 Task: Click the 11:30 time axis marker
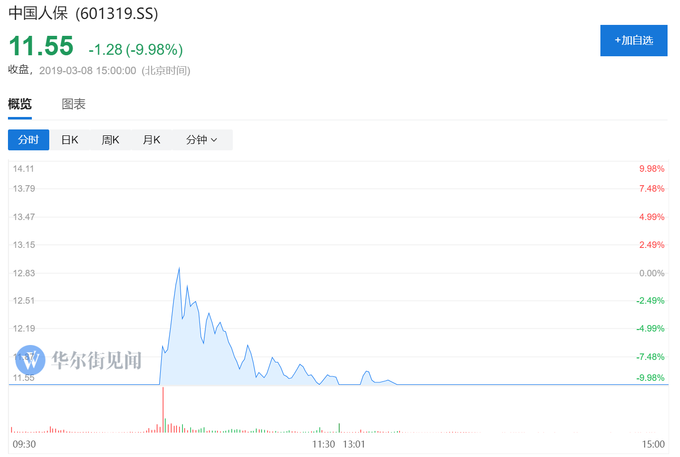point(323,444)
